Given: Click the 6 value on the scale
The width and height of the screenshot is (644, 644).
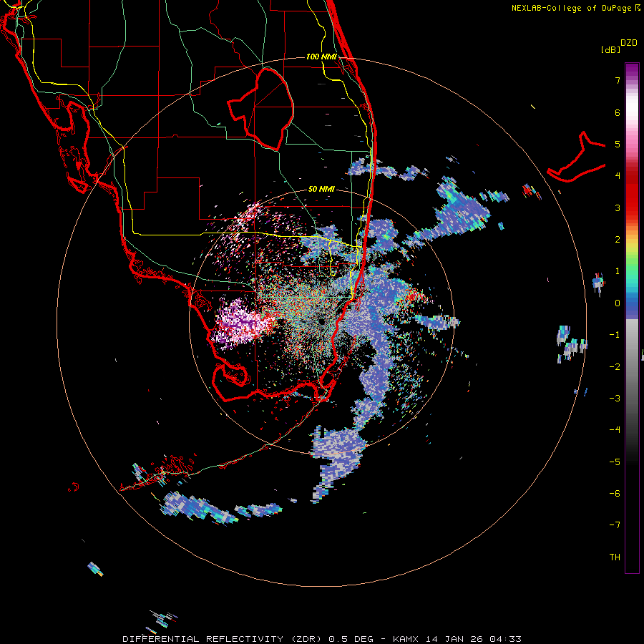Looking at the screenshot, I should [x=618, y=112].
